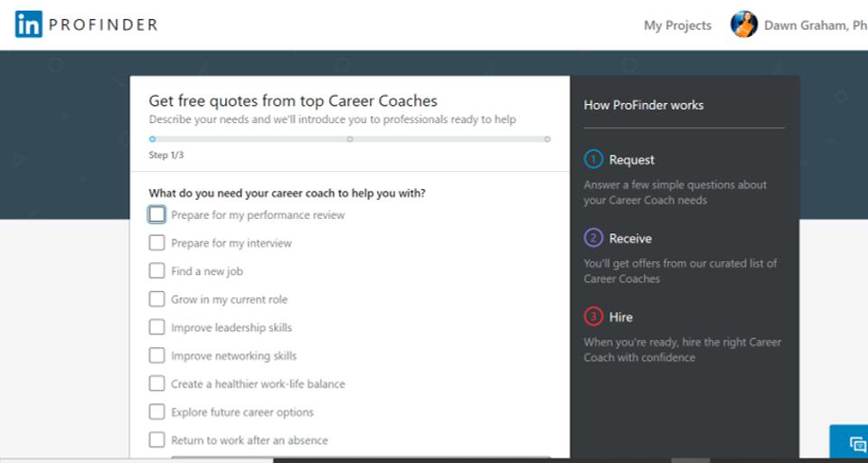Click the numbered Request step icon
The image size is (868, 463).
coord(593,159)
